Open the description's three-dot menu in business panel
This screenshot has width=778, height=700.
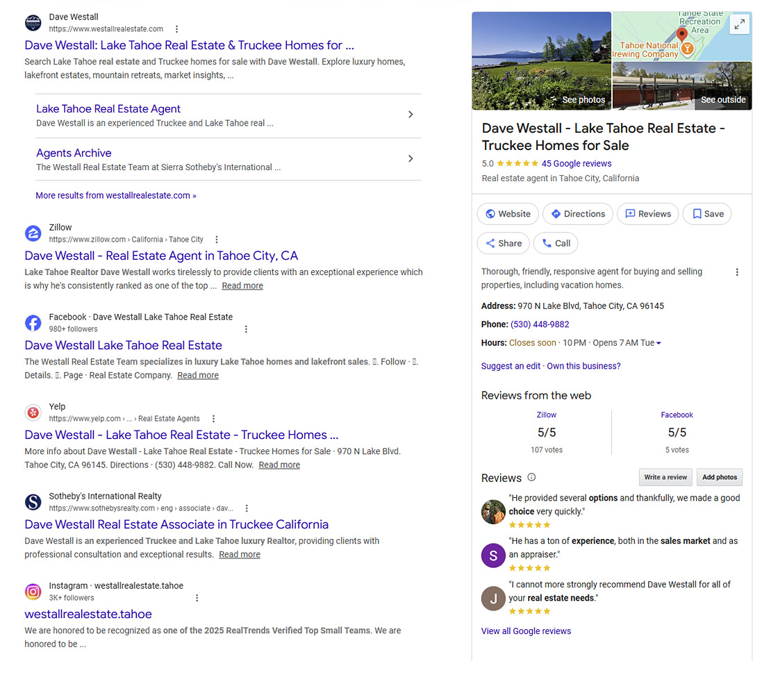pos(737,272)
